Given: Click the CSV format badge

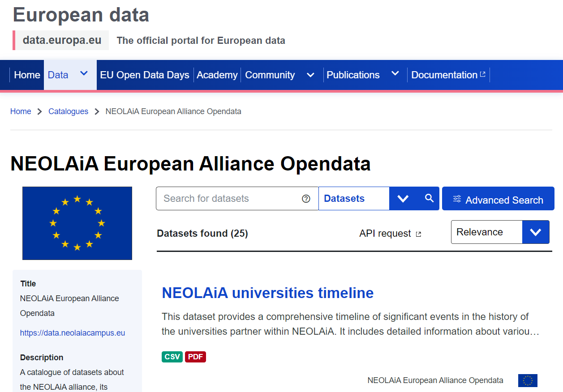Looking at the screenshot, I should click(172, 357).
